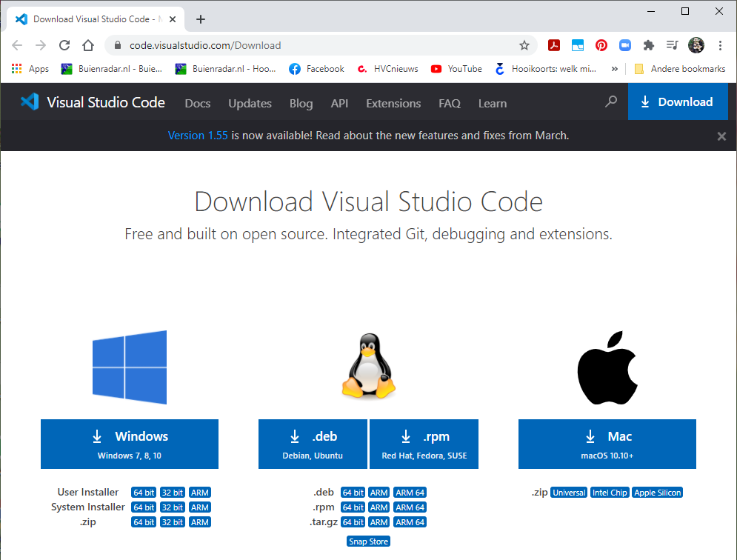Select System Installer 64 bit
This screenshot has width=737, height=560.
click(144, 507)
